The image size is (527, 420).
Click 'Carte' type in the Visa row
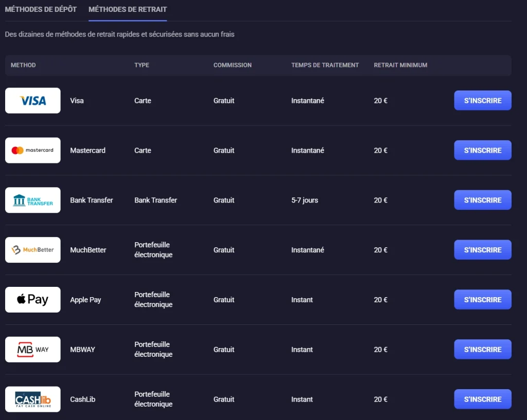[x=143, y=101]
